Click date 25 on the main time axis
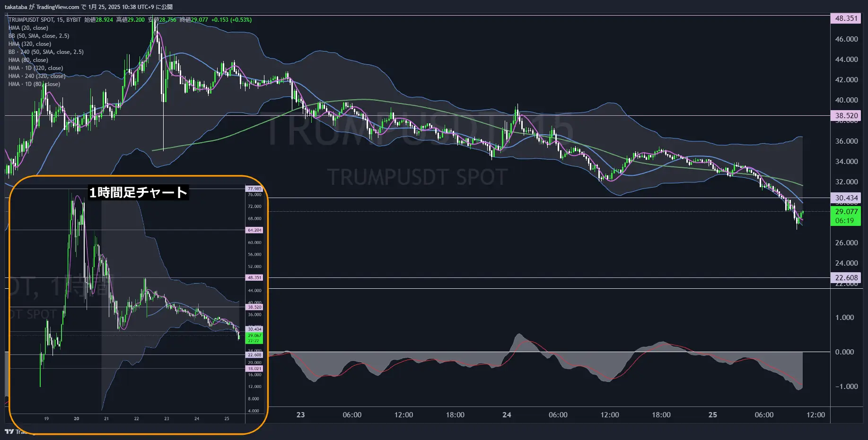868x440 pixels. point(712,415)
